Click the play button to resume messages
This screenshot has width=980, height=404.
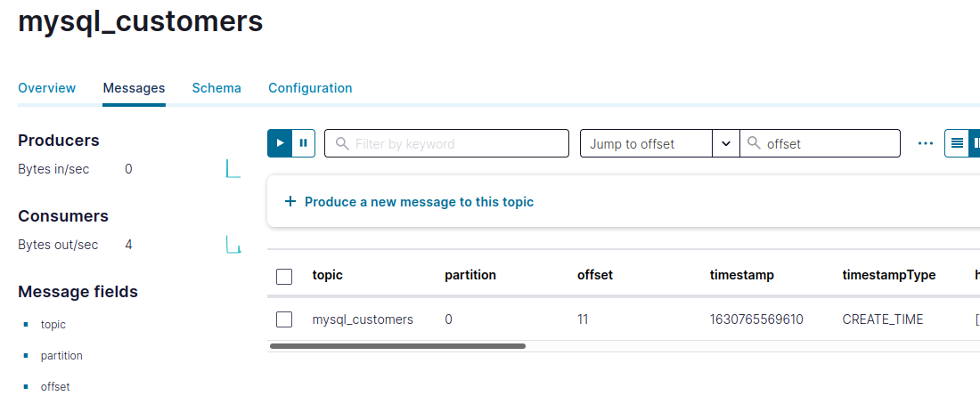280,143
